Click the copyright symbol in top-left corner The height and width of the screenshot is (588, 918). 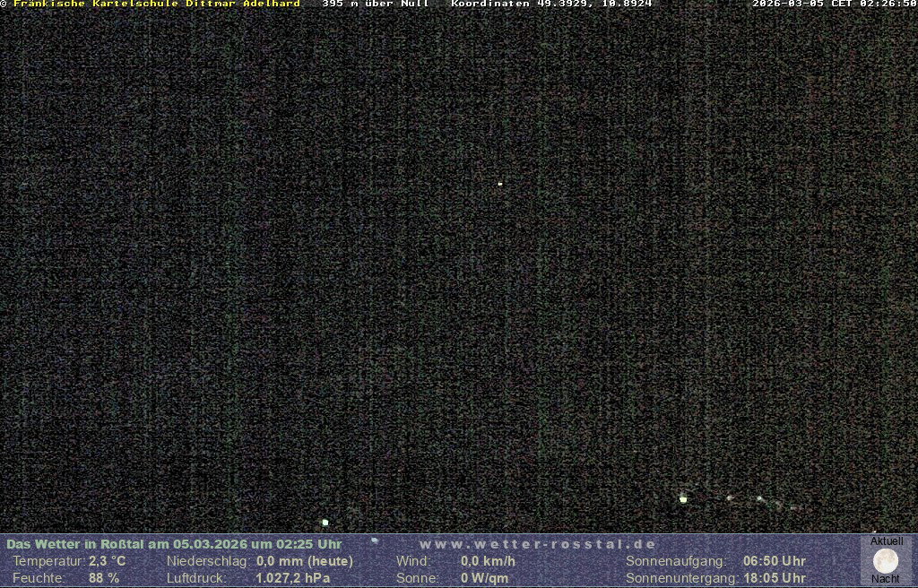[4, 4]
